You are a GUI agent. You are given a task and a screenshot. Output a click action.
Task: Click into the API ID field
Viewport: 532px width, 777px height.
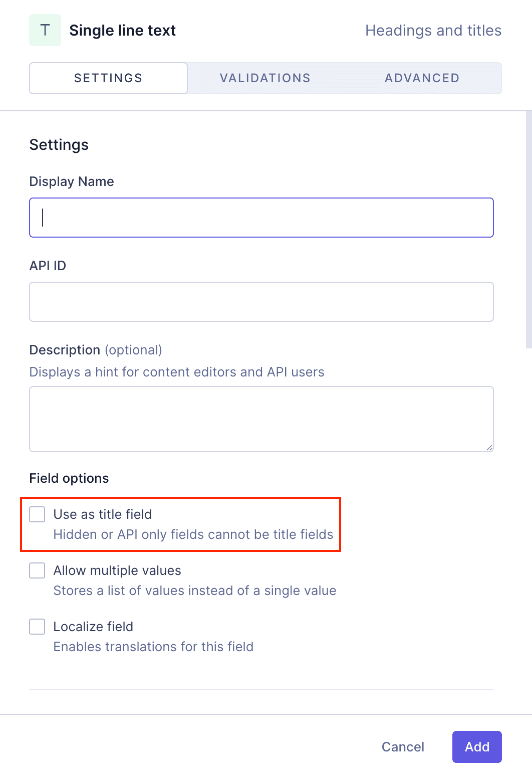261,302
